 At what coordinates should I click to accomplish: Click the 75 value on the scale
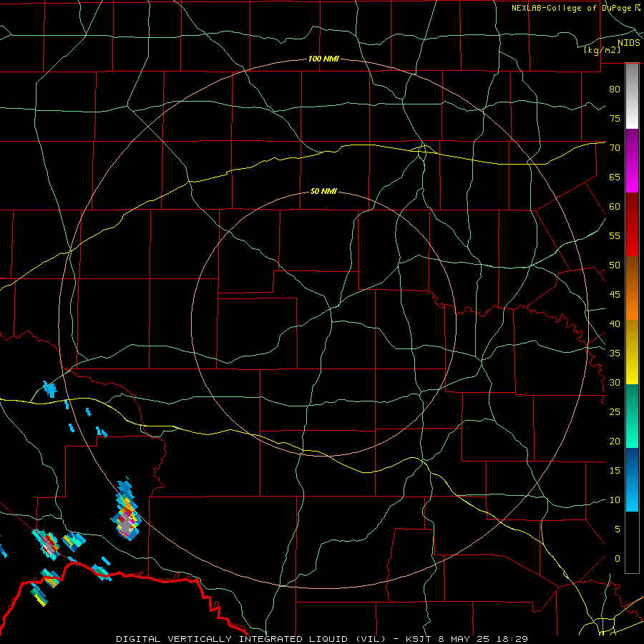click(x=615, y=118)
